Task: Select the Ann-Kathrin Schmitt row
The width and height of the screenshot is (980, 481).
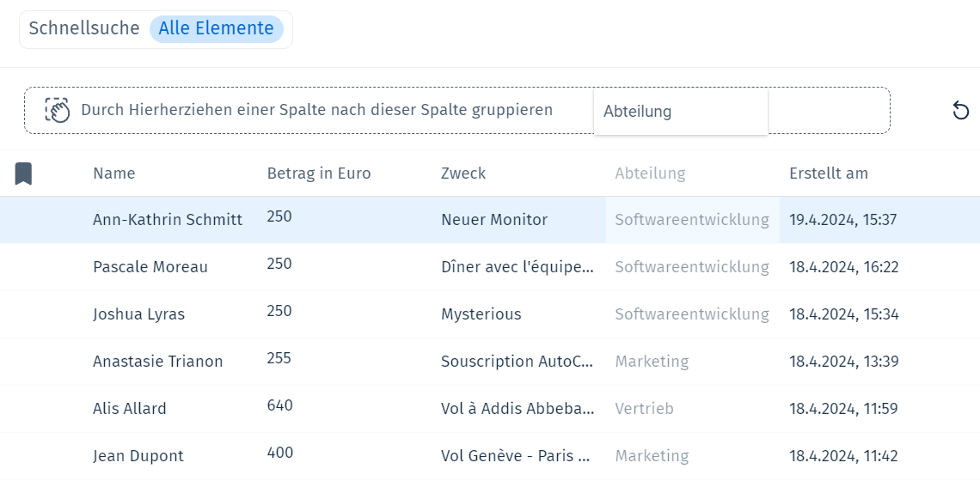Action: pos(490,220)
